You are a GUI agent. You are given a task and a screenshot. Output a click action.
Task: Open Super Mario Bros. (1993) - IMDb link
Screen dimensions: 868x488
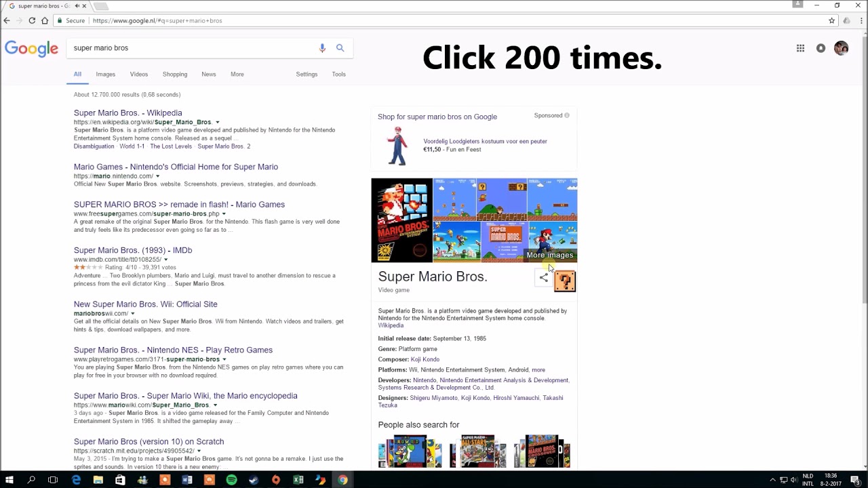pyautogui.click(x=133, y=250)
